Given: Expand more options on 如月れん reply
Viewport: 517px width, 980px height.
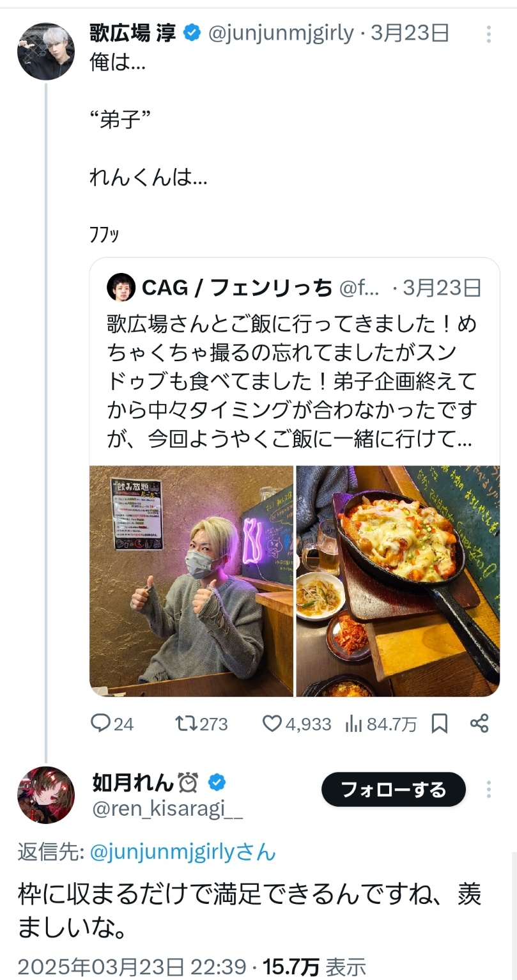Looking at the screenshot, I should click(x=489, y=789).
